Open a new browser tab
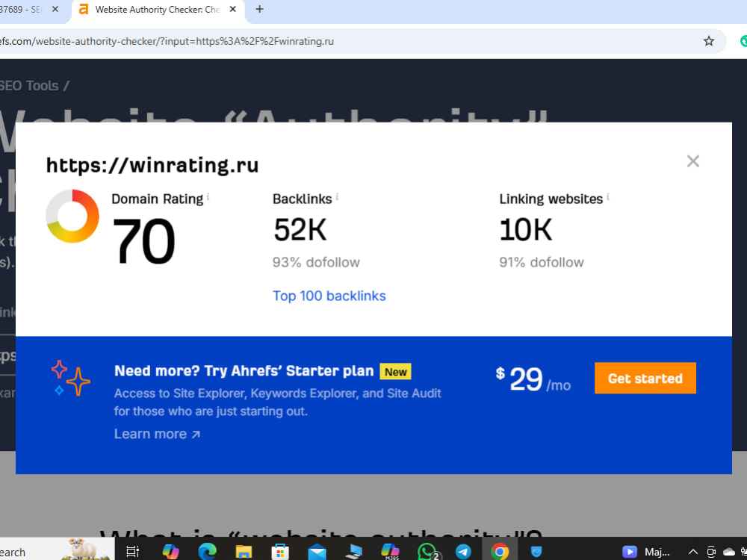The width and height of the screenshot is (747, 560). (x=259, y=9)
